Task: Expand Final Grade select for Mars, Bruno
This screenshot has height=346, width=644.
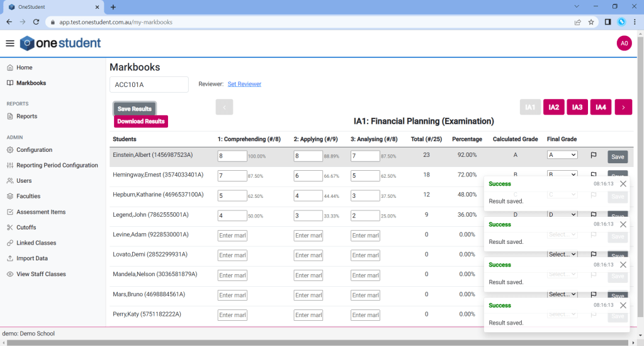Action: (562, 294)
